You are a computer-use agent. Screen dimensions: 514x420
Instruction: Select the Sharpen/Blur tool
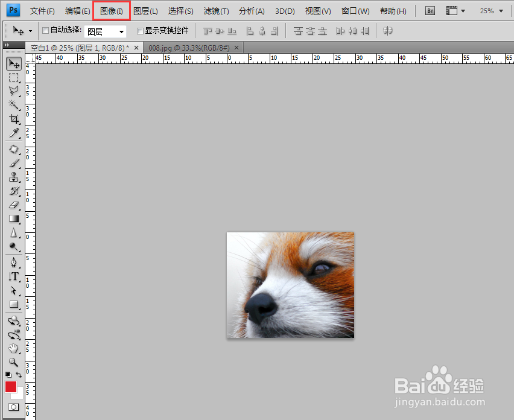tap(14, 233)
